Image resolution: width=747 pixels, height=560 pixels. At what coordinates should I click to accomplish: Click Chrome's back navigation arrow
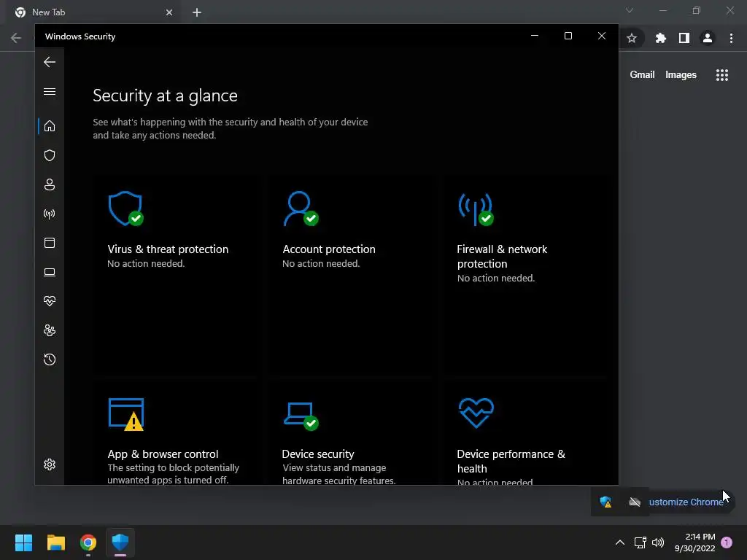(x=16, y=38)
